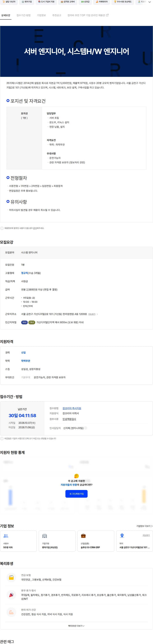This screenshot has height=644, width=153.
Task: Expand the company benefit chips with the top chevron
Action: point(150,2)
